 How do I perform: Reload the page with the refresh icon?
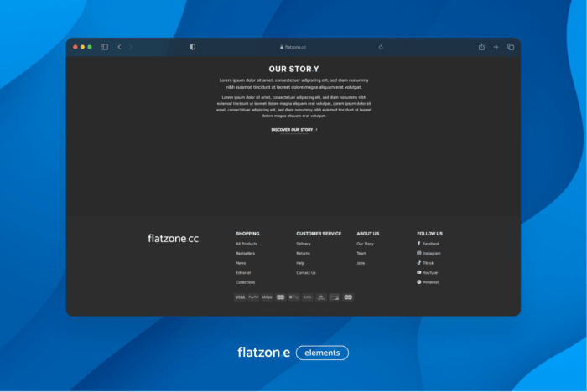pos(381,47)
